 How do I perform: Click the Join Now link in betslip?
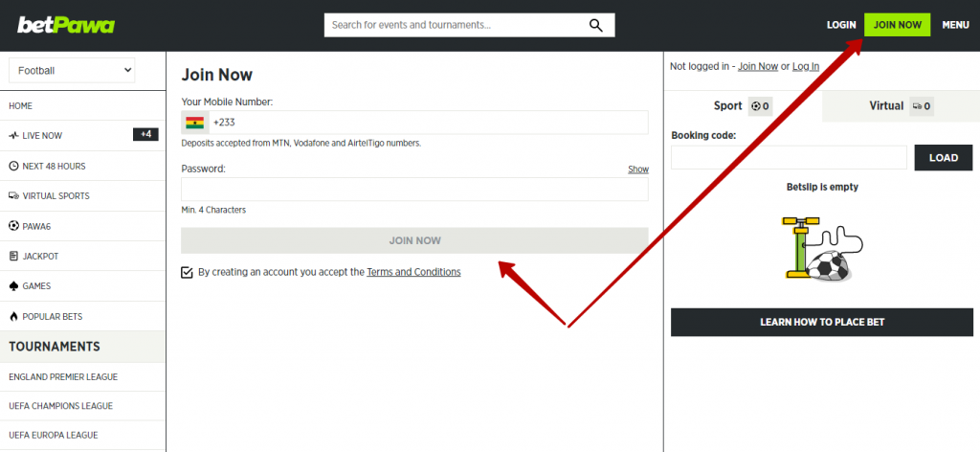[758, 66]
